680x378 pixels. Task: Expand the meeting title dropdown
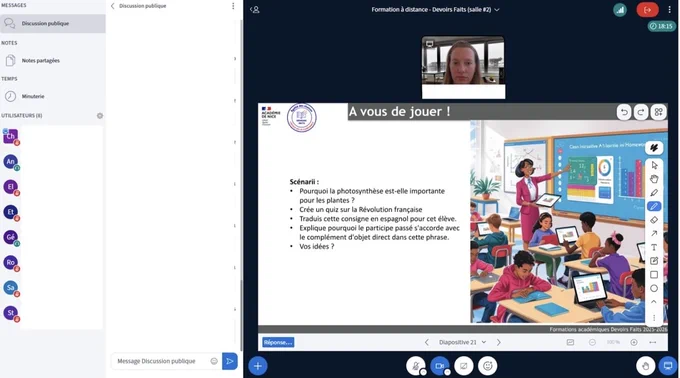(497, 10)
